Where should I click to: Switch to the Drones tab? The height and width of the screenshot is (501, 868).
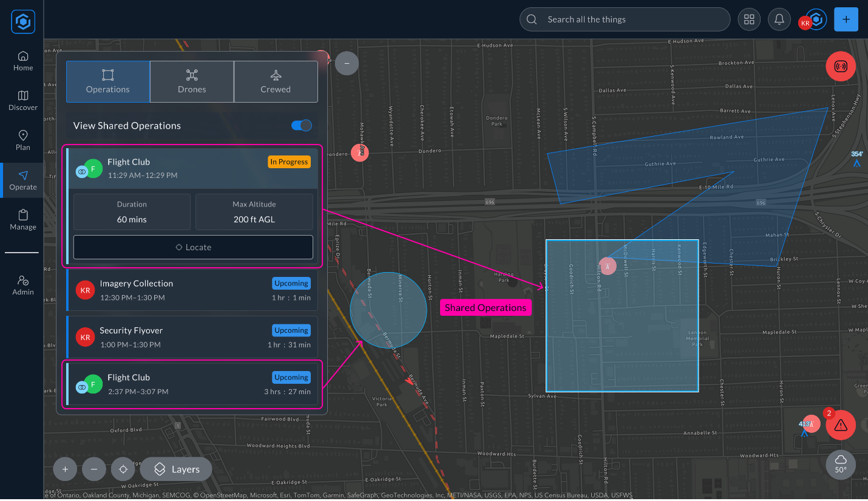click(191, 81)
